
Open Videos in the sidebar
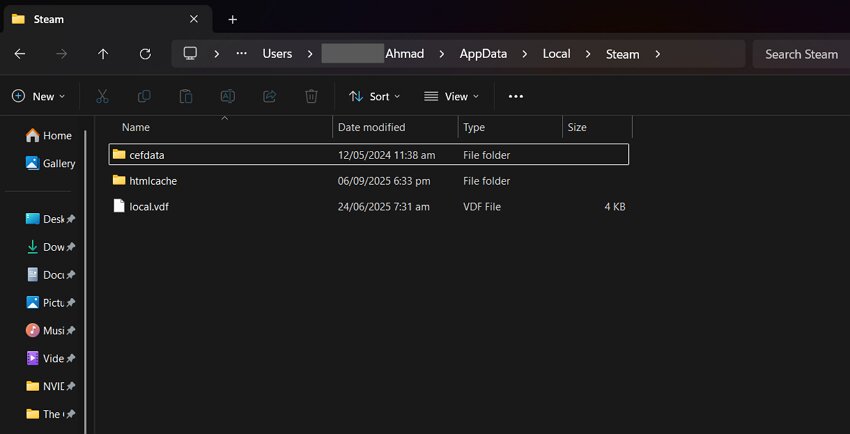click(x=50, y=358)
